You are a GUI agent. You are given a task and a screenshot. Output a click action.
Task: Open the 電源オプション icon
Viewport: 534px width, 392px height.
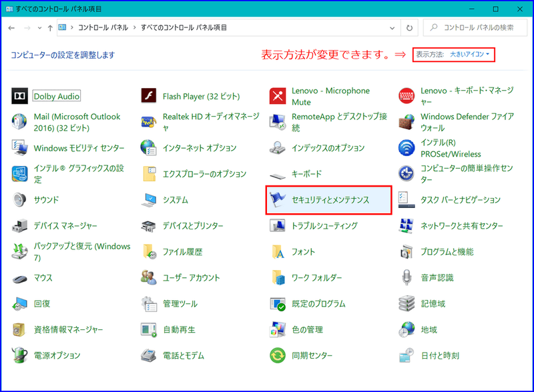[x=20, y=355]
